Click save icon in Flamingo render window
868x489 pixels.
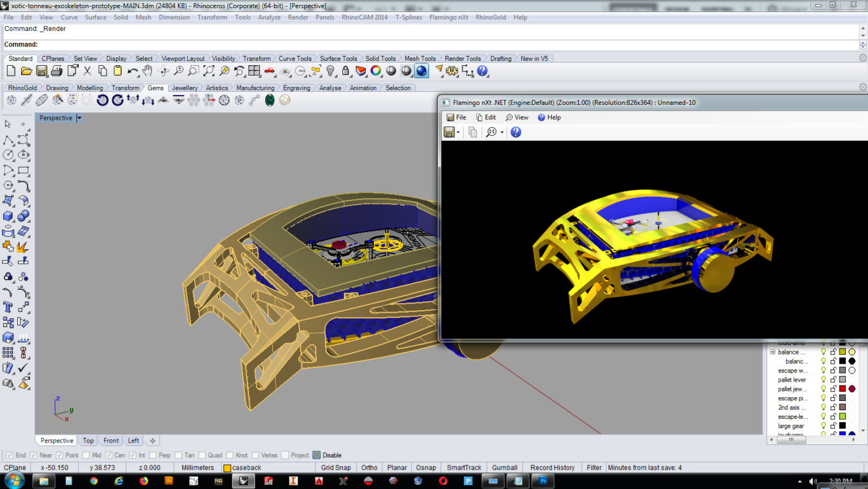[x=449, y=132]
